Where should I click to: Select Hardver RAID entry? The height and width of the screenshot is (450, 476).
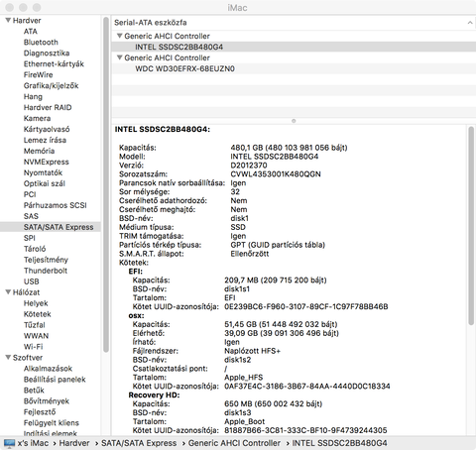(x=48, y=108)
